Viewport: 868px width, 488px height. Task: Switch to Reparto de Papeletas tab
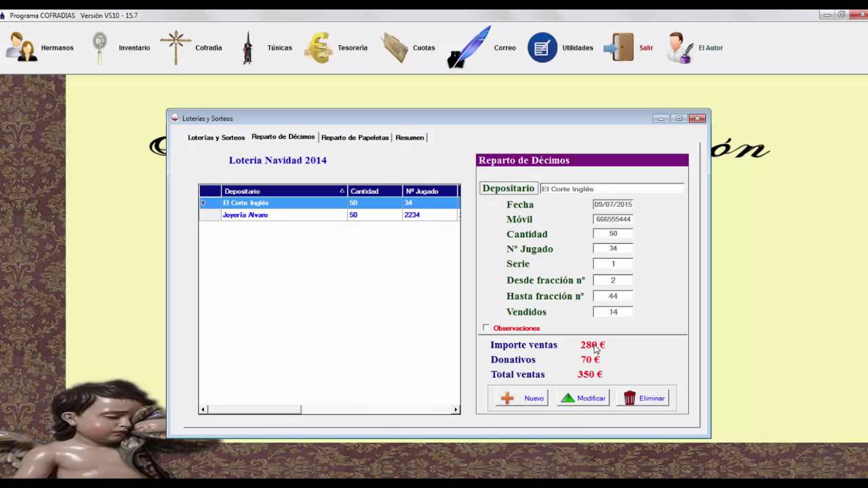pyautogui.click(x=355, y=138)
